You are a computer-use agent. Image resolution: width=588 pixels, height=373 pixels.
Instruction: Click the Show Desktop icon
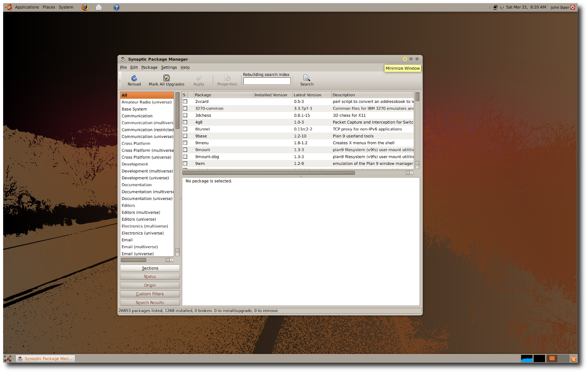pyautogui.click(x=8, y=358)
